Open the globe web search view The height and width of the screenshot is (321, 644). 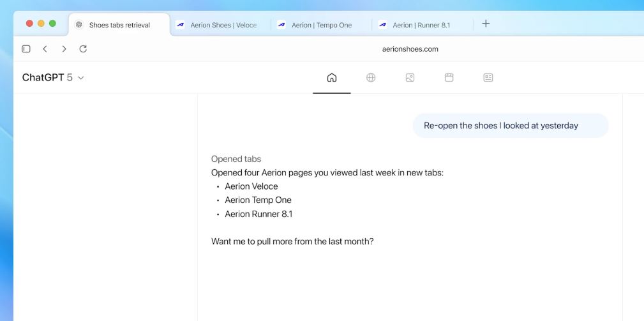[x=371, y=78]
